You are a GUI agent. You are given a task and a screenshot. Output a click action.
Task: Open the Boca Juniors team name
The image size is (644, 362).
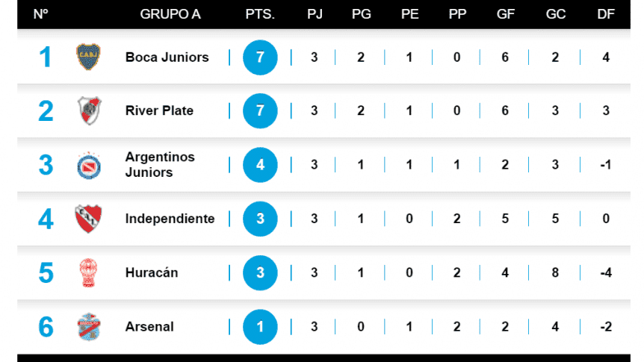coord(167,57)
